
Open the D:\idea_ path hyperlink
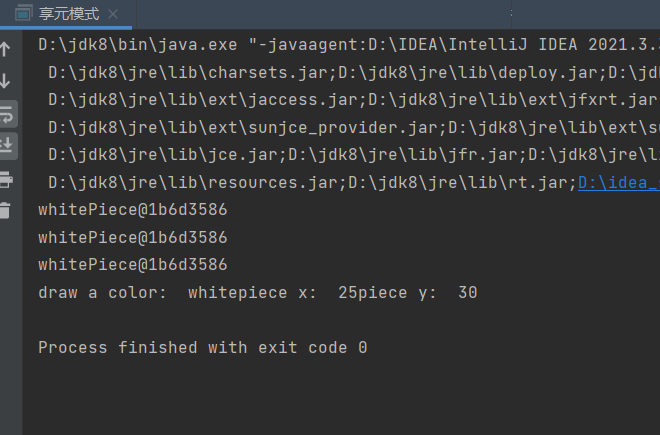tap(618, 182)
